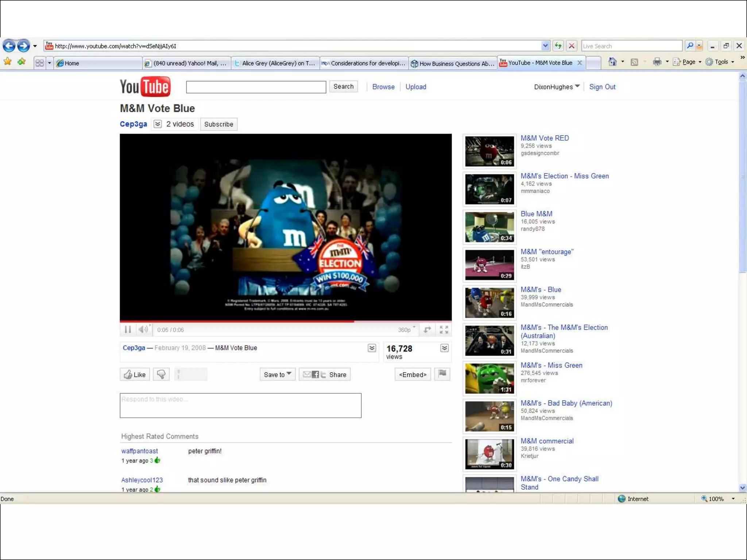The image size is (747, 560).
Task: Open Add to Favorites star icon
Action: [22, 62]
